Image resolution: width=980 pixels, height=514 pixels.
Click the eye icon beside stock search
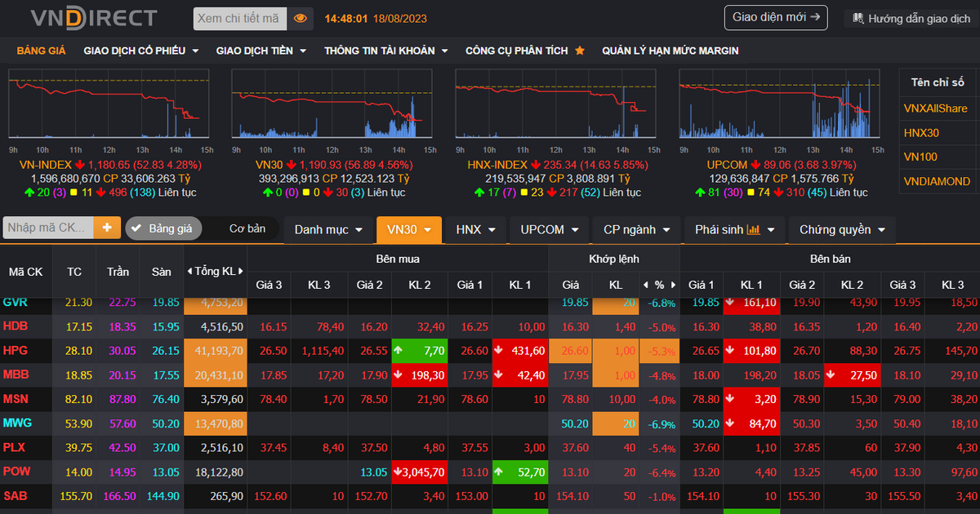click(301, 18)
